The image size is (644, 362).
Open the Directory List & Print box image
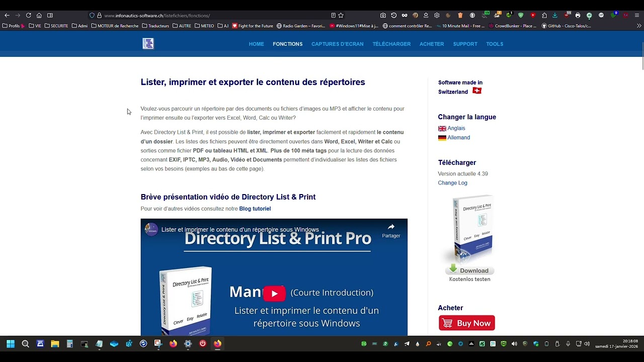472,229
